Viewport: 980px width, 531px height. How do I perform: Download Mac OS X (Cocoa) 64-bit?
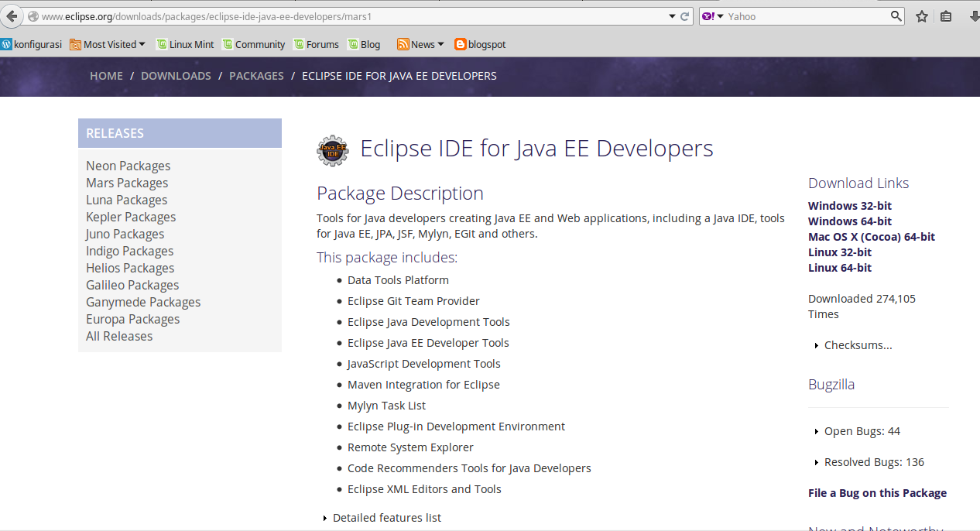[872, 237]
